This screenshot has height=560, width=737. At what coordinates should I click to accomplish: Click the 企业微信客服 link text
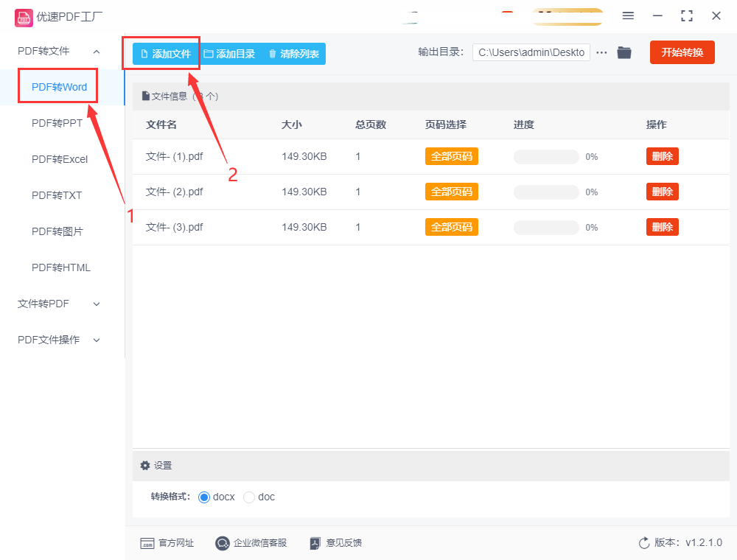pyautogui.click(x=260, y=543)
